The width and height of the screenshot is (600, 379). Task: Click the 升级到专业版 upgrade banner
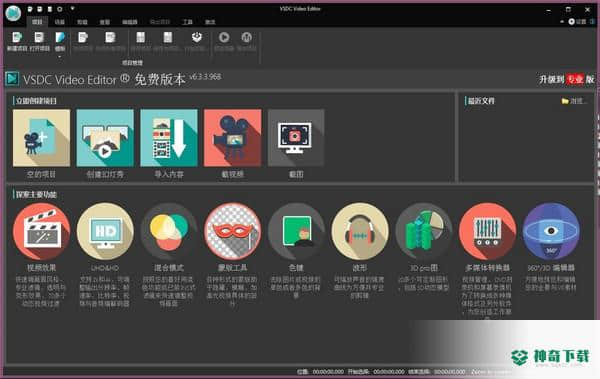coord(567,79)
